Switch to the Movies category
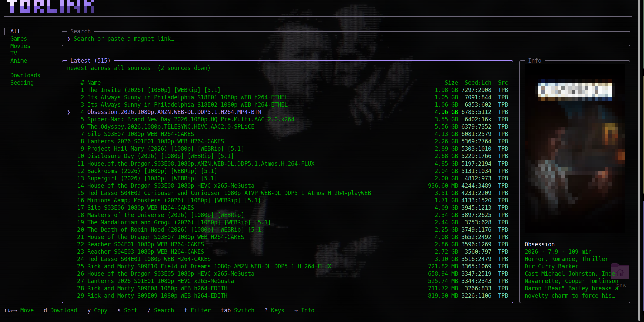This screenshot has height=322, width=644. point(20,46)
